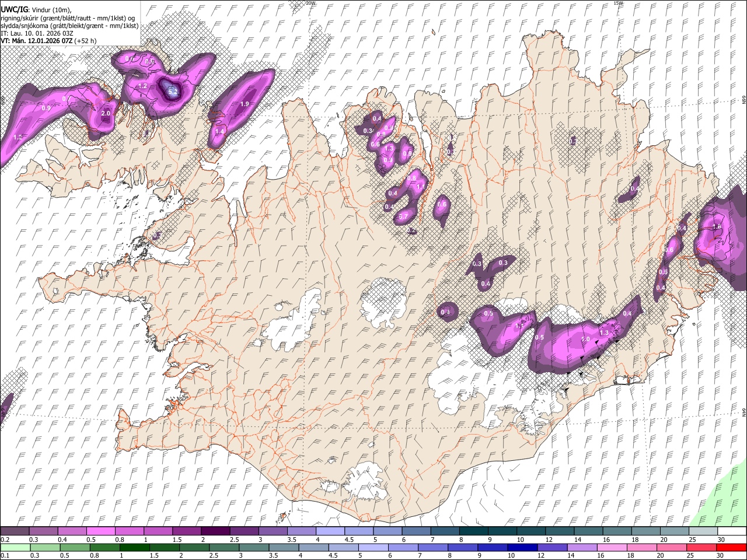Click the 'IT: Lau. 10. 01. 2026 03Z' line

tap(37, 33)
